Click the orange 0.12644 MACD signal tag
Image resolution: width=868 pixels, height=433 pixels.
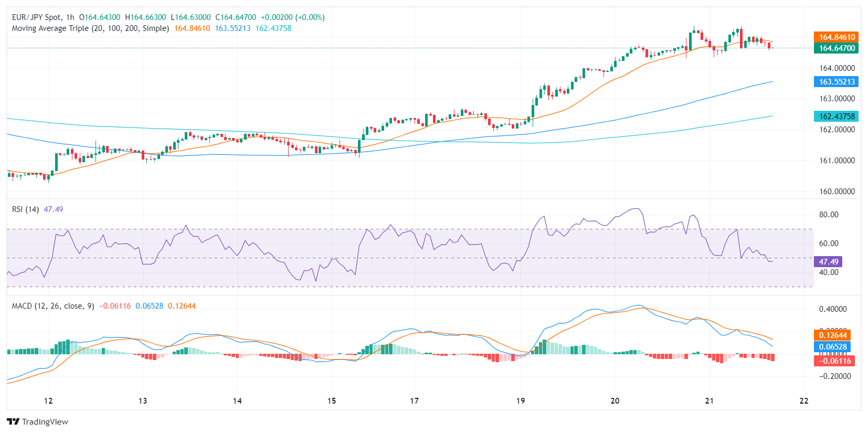tap(832, 335)
